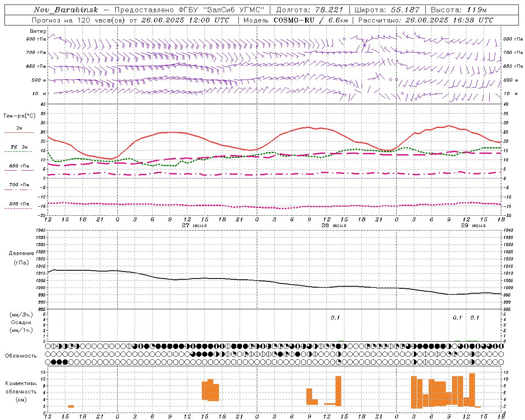
Task: Click the 'Конвективн.' convective cloud label
Action: (21, 383)
